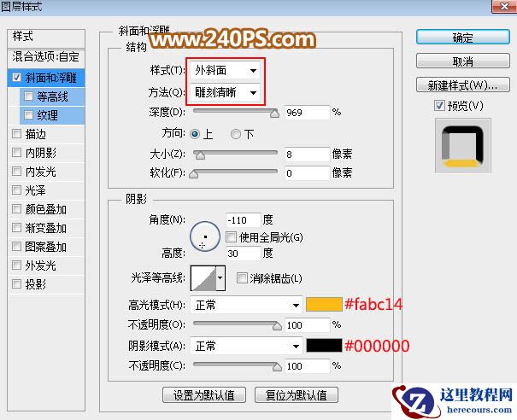The height and width of the screenshot is (420, 517).
Task: Toggle the 使用全局光 checkbox
Action: [x=231, y=236]
